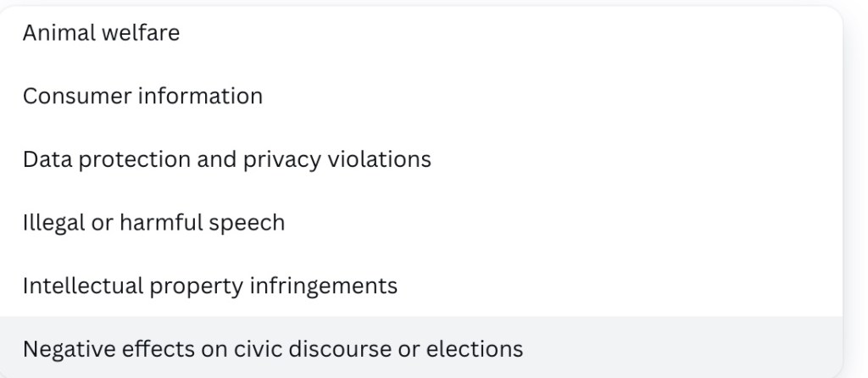The width and height of the screenshot is (868, 378).
Task: Click the first dropdown entry, Animal welfare
Action: point(102,34)
